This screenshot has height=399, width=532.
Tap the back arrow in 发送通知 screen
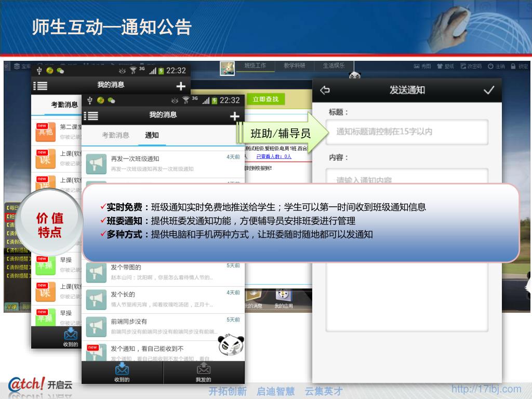point(325,90)
